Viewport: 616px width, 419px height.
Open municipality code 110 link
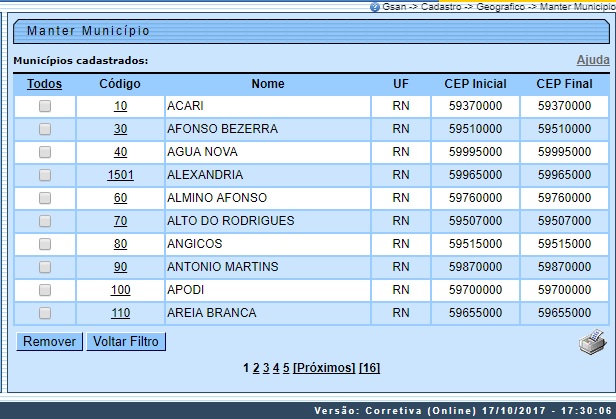pyautogui.click(x=120, y=313)
